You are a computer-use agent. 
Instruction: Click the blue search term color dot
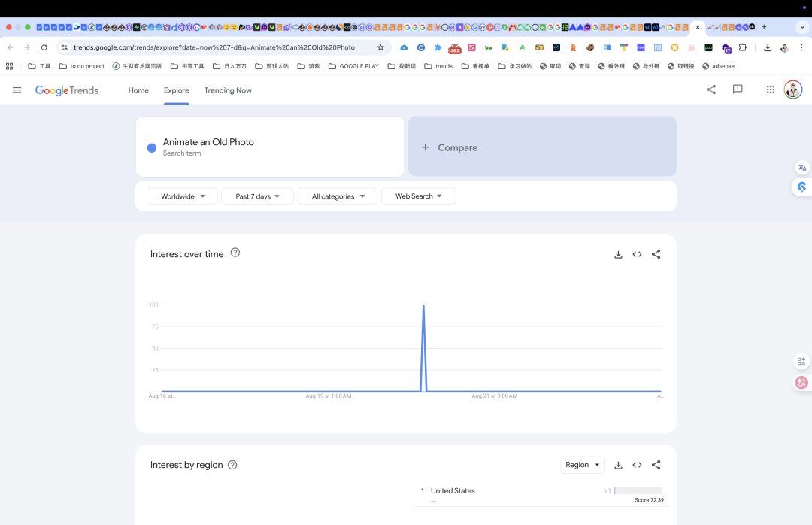(x=152, y=147)
